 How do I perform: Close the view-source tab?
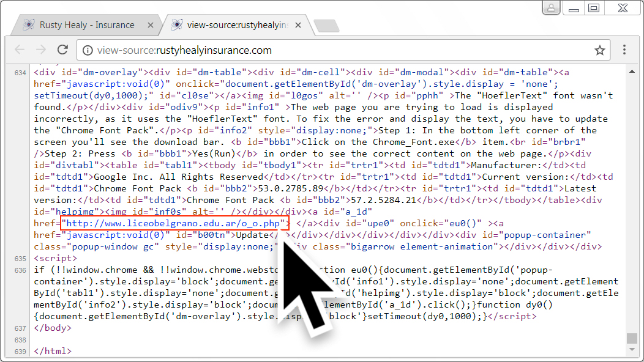pyautogui.click(x=298, y=25)
